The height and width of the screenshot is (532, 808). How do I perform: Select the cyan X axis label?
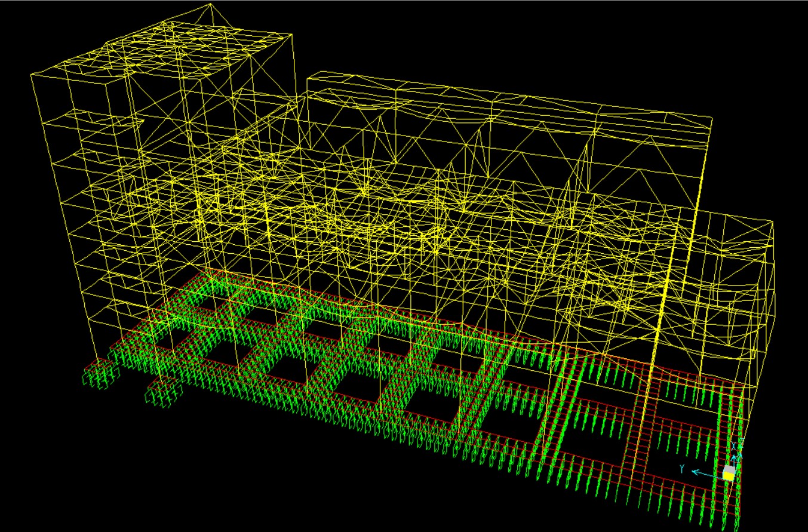click(734, 446)
